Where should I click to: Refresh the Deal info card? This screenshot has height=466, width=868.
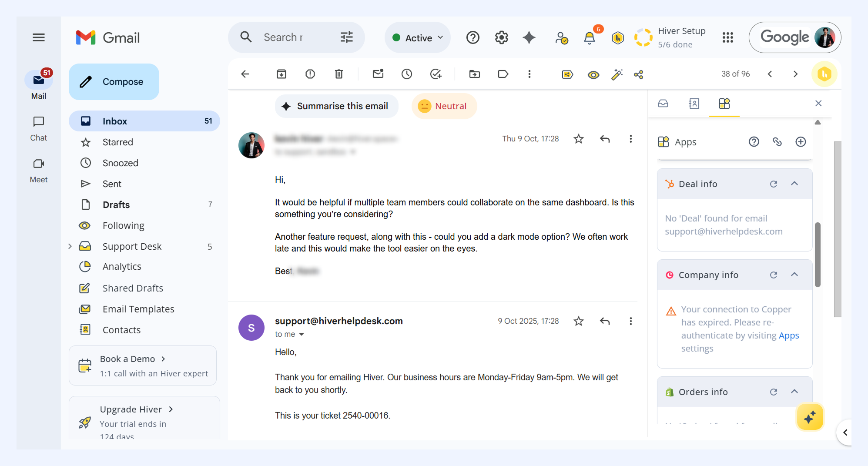pos(774,184)
